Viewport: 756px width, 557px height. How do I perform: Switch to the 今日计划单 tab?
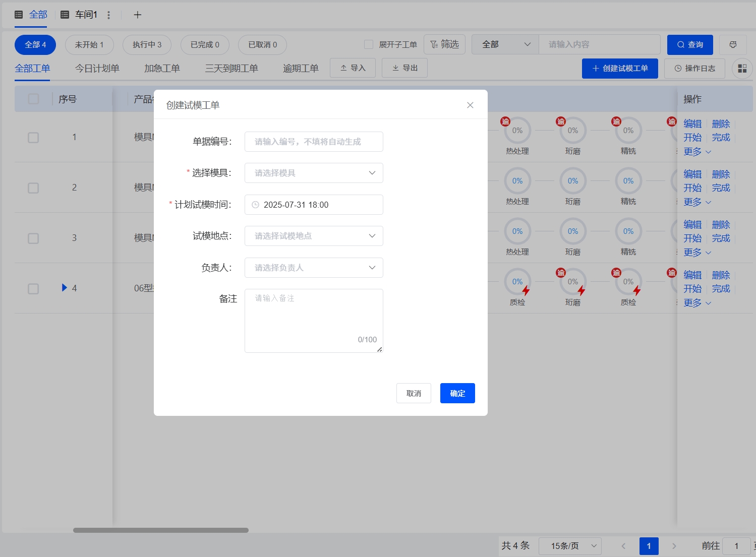tap(97, 69)
